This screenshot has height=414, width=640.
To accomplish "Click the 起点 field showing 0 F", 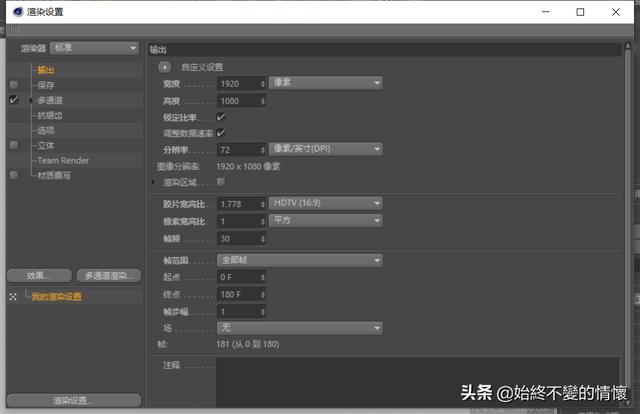I will 242,277.
